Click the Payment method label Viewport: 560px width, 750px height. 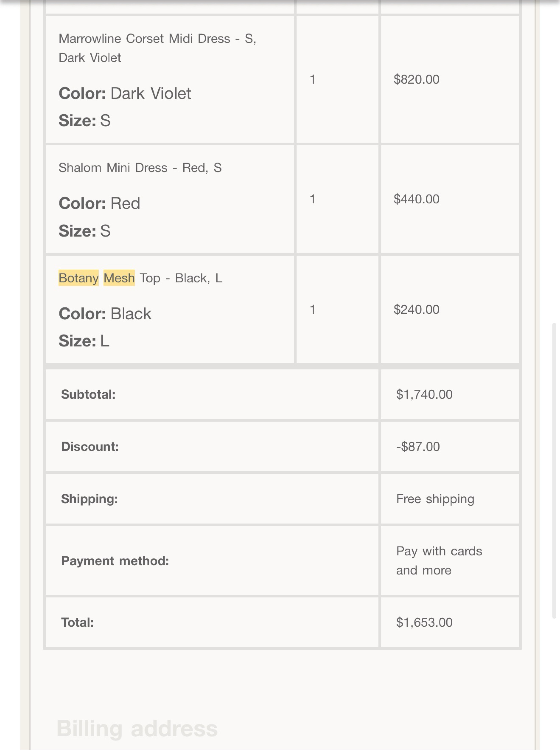coord(115,561)
